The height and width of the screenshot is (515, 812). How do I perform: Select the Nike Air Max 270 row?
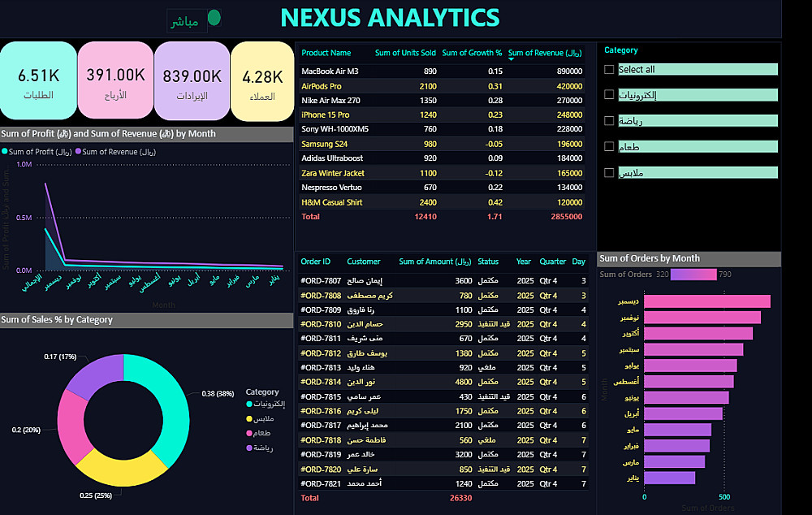pyautogui.click(x=442, y=101)
